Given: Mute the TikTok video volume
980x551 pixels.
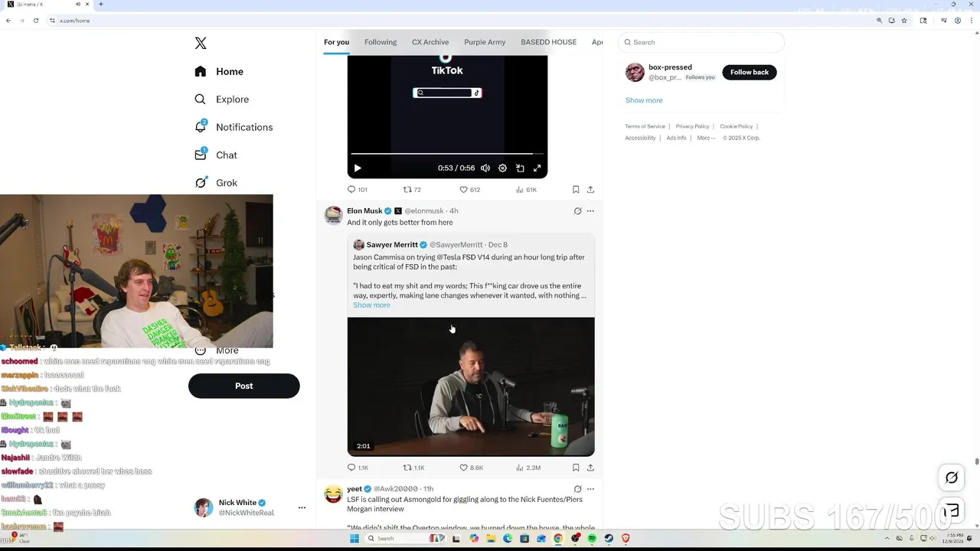Looking at the screenshot, I should pos(485,168).
